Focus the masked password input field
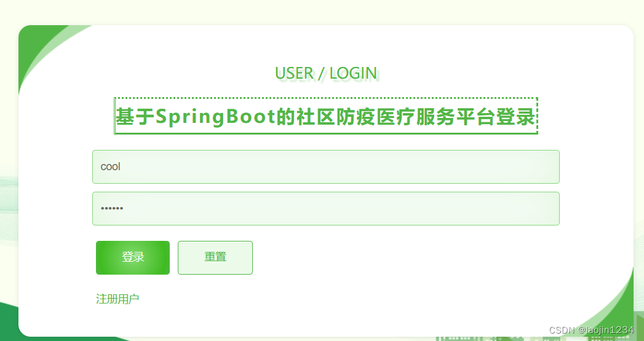 pyautogui.click(x=326, y=208)
